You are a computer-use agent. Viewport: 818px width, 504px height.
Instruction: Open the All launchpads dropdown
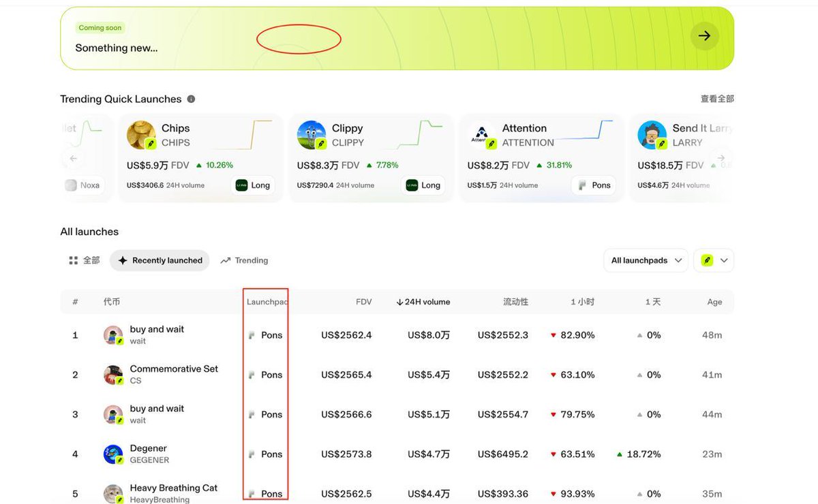coord(646,260)
